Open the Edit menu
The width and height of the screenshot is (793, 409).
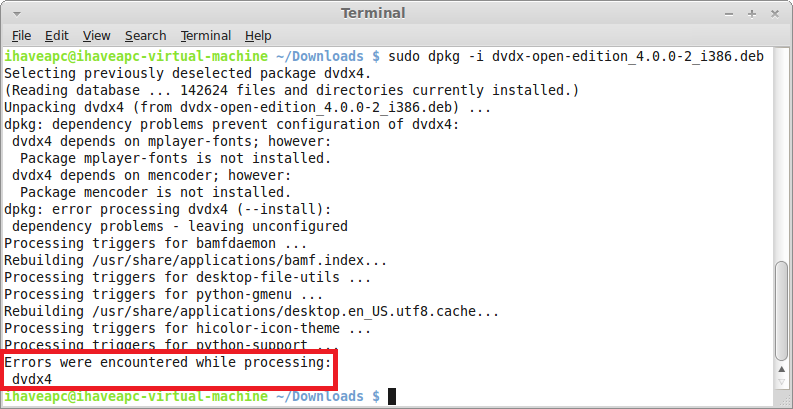pos(57,36)
